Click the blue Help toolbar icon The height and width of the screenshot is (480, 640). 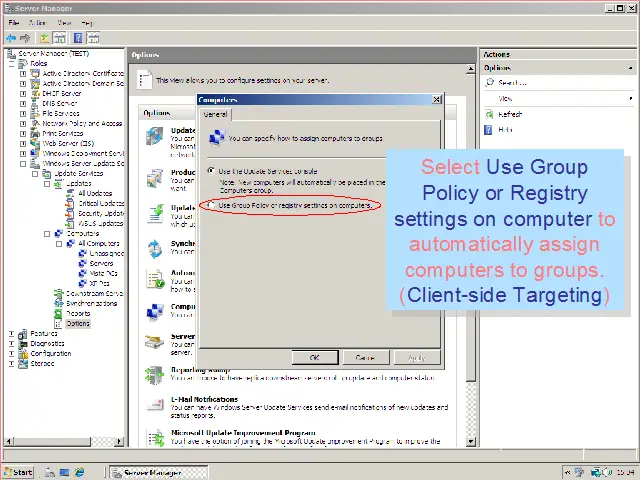coord(78,38)
